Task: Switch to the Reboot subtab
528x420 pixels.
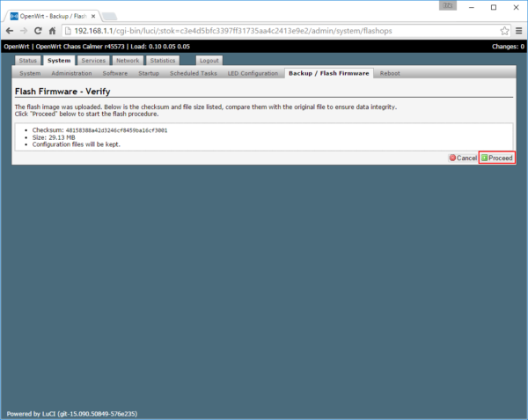Action: tap(390, 74)
